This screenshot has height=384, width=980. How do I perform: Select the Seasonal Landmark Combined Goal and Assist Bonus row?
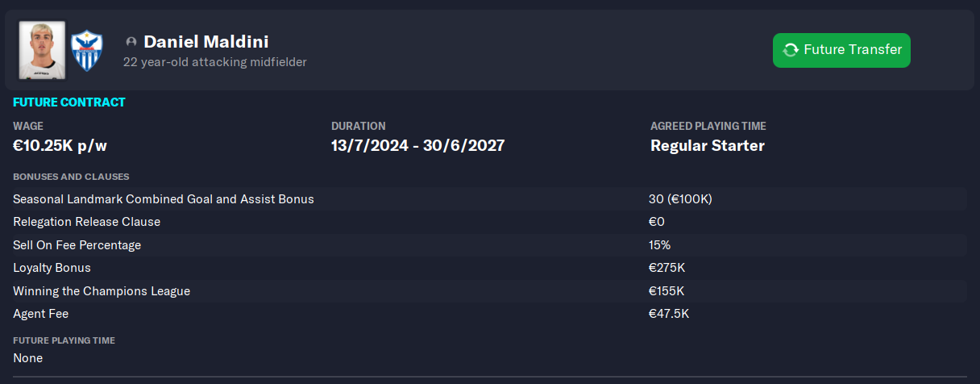click(489, 198)
